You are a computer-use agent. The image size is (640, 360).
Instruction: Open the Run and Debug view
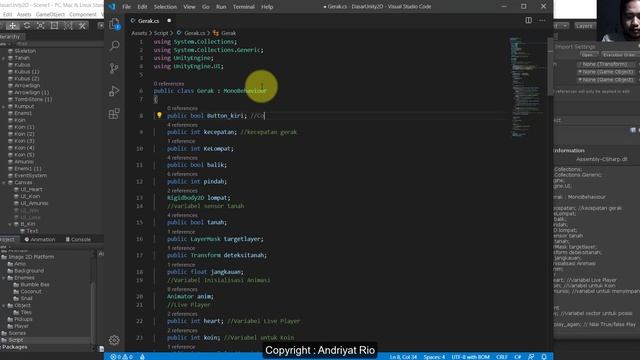114,91
